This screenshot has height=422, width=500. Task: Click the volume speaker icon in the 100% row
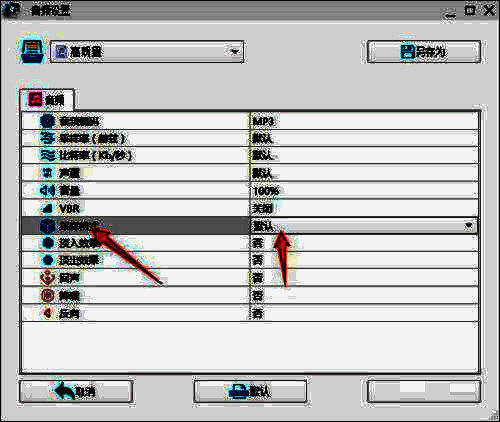coord(48,190)
